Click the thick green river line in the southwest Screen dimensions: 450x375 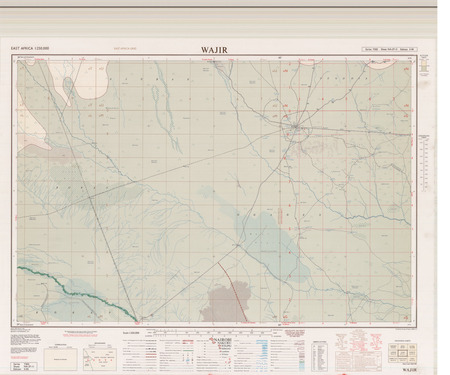[78, 293]
